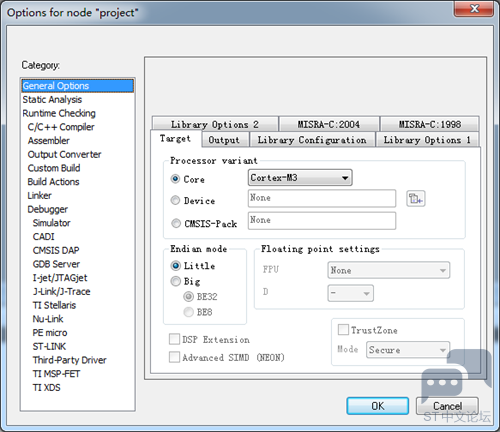Select the Target tab
The image size is (500, 432).
coord(176,138)
